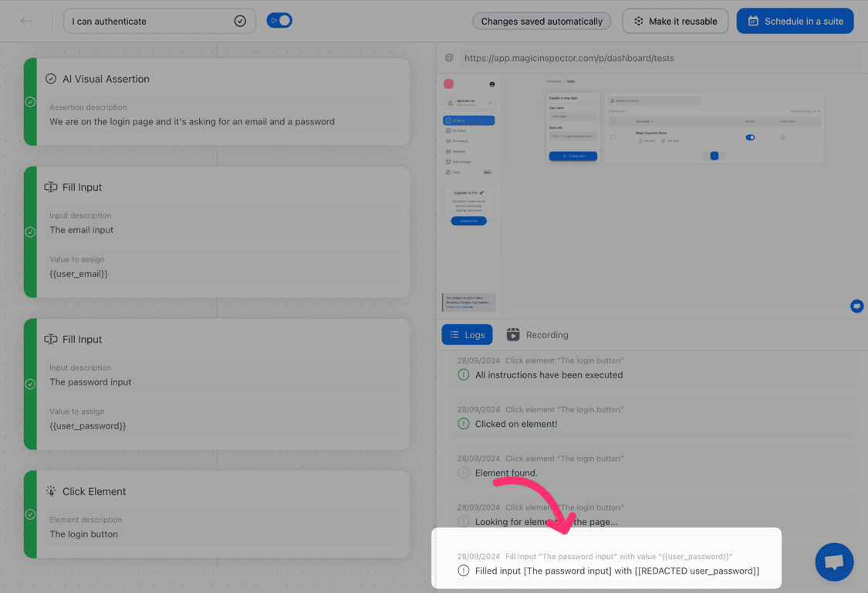Edit the field containing The email input
868x593 pixels.
[223, 223]
